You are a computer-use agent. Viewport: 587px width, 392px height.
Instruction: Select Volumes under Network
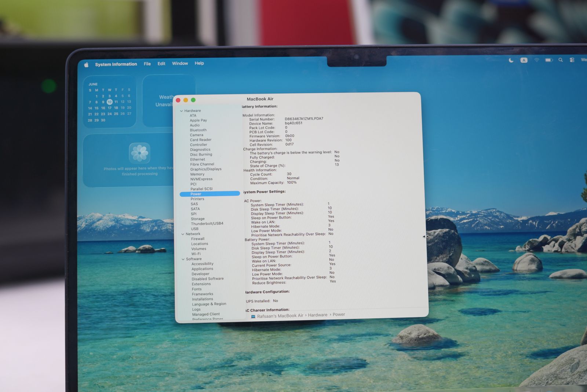point(199,249)
